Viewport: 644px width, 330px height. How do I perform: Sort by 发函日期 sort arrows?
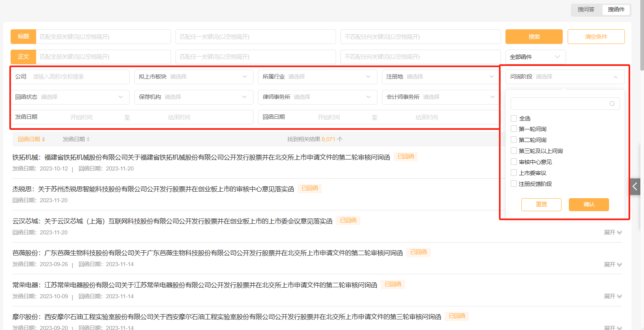[x=88, y=139]
